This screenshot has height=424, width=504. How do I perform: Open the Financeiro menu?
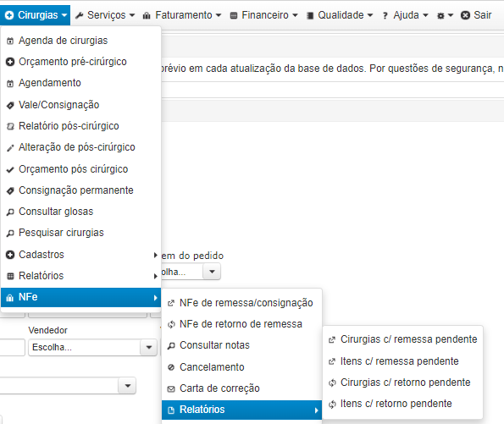pos(264,15)
